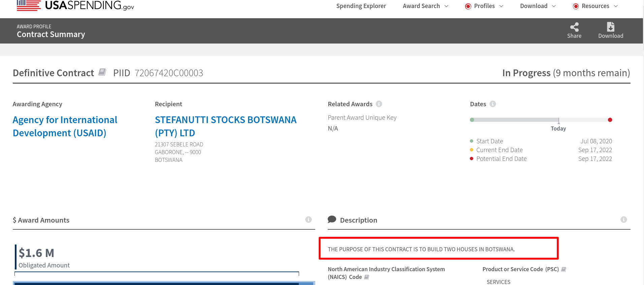The height and width of the screenshot is (285, 644).
Task: Click the Download file icon in header
Action: (611, 27)
